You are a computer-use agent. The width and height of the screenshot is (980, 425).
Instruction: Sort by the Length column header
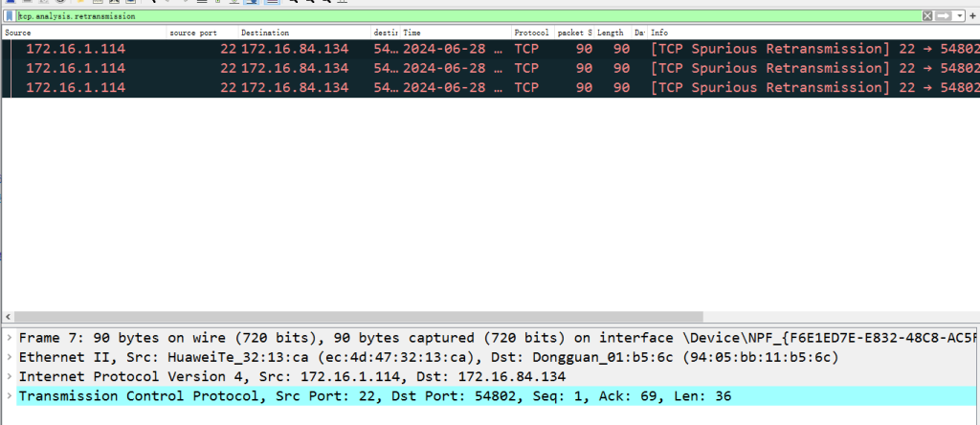click(611, 33)
